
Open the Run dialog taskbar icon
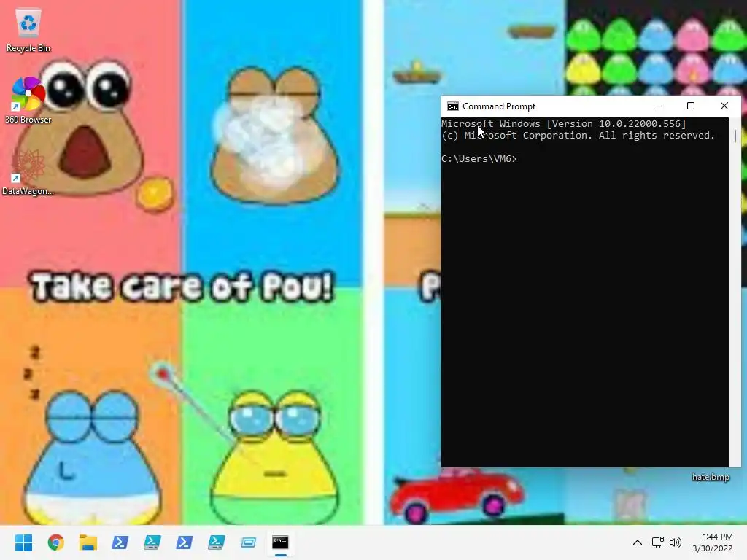pos(248,542)
